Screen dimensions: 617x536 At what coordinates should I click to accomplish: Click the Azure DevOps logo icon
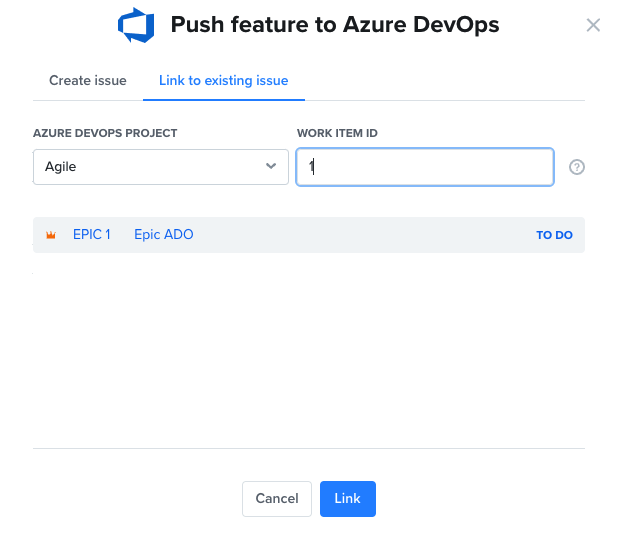136,25
